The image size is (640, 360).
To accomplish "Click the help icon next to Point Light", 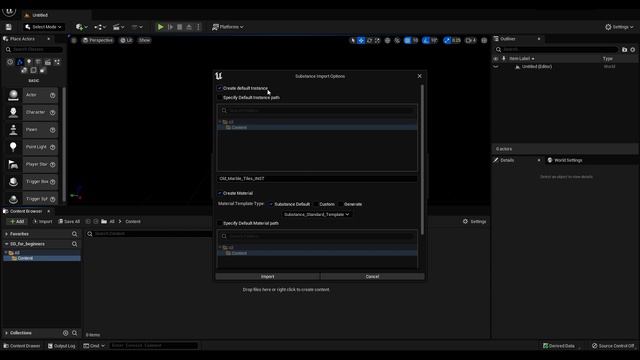I will pos(53,147).
